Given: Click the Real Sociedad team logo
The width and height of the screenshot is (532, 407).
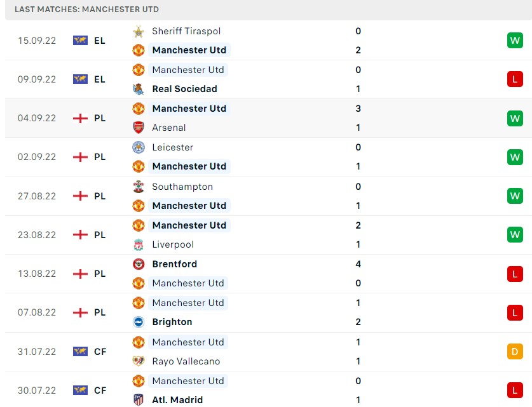Looking at the screenshot, I should [x=139, y=89].
